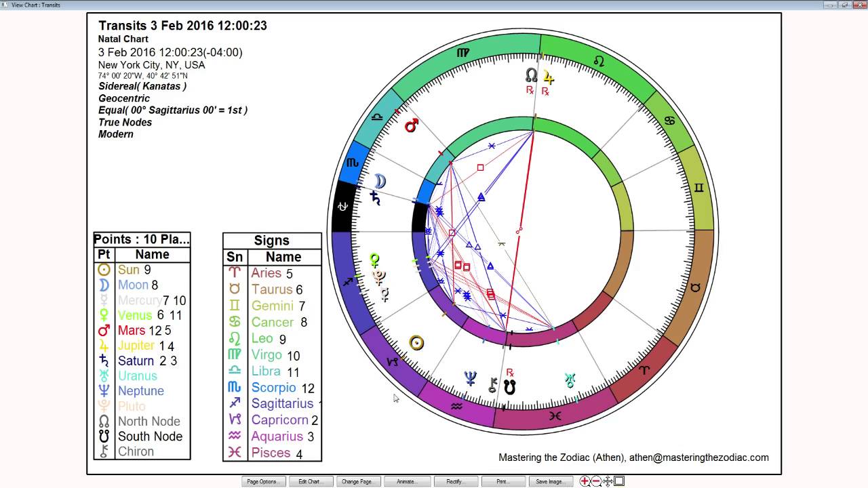Select the Taurus sign glyph on the outer ring

click(x=695, y=287)
